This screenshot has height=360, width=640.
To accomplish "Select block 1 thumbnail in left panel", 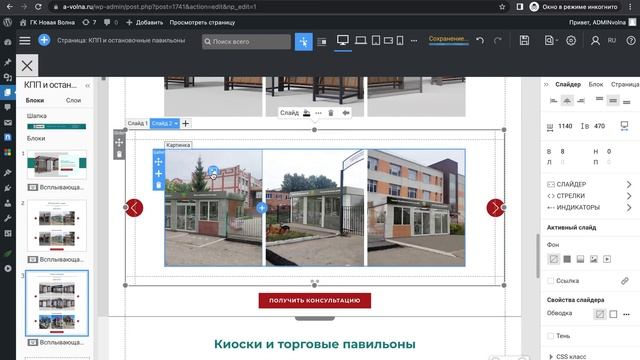I will pyautogui.click(x=57, y=164).
